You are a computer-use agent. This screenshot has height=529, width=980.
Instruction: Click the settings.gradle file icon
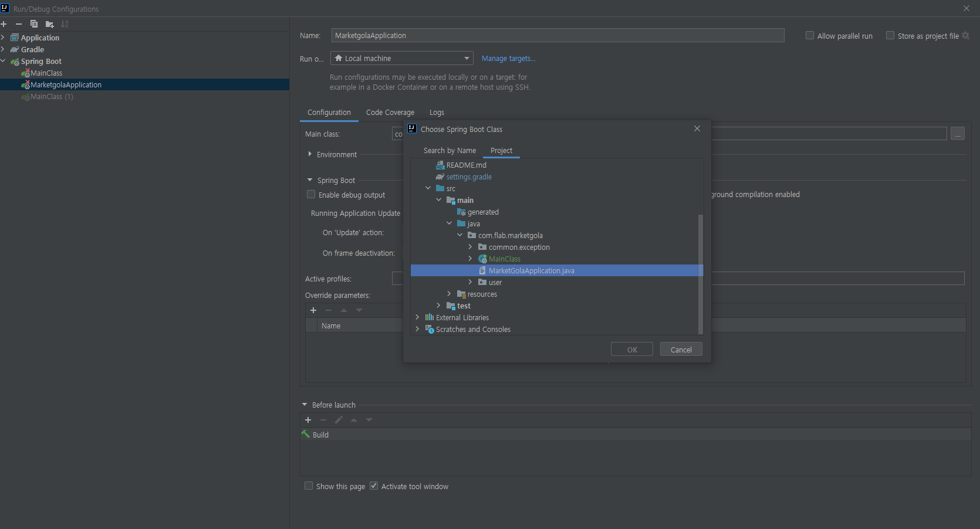click(440, 177)
